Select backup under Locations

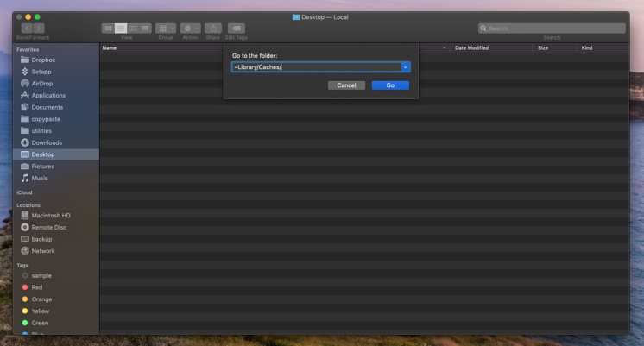56,239
